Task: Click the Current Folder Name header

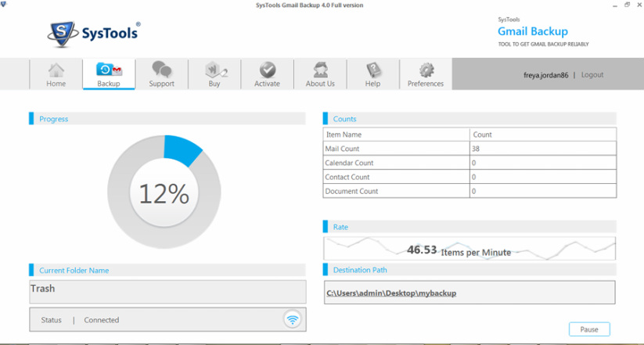Action: 167,270
